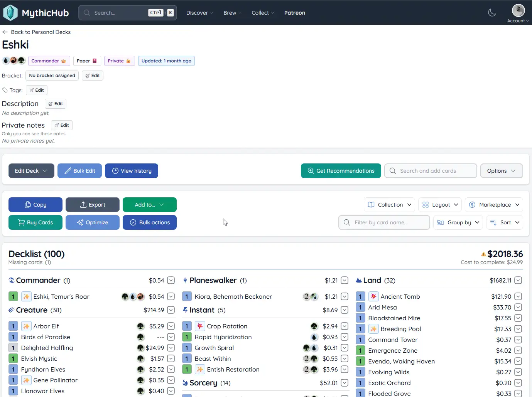Viewport: 532px width, 397px height.
Task: Click the Filter by card name field
Action: (384, 222)
